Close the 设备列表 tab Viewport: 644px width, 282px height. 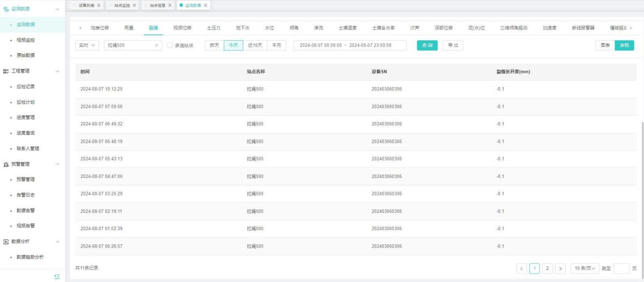pos(99,5)
